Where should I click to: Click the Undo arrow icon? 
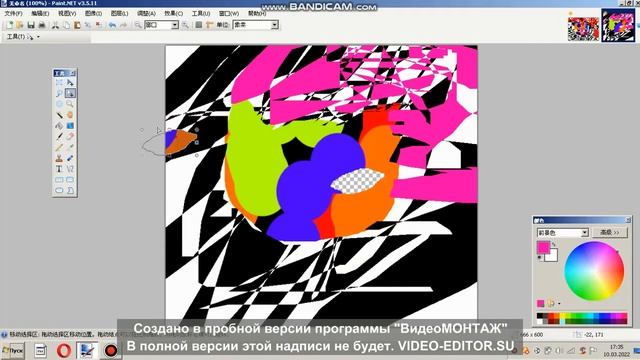112,25
